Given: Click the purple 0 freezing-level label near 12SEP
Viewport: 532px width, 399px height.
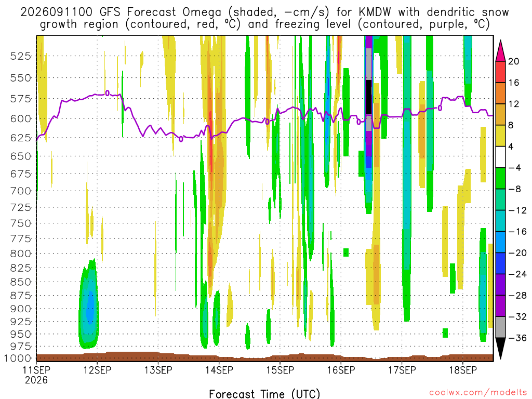Looking at the screenshot, I should point(107,93).
